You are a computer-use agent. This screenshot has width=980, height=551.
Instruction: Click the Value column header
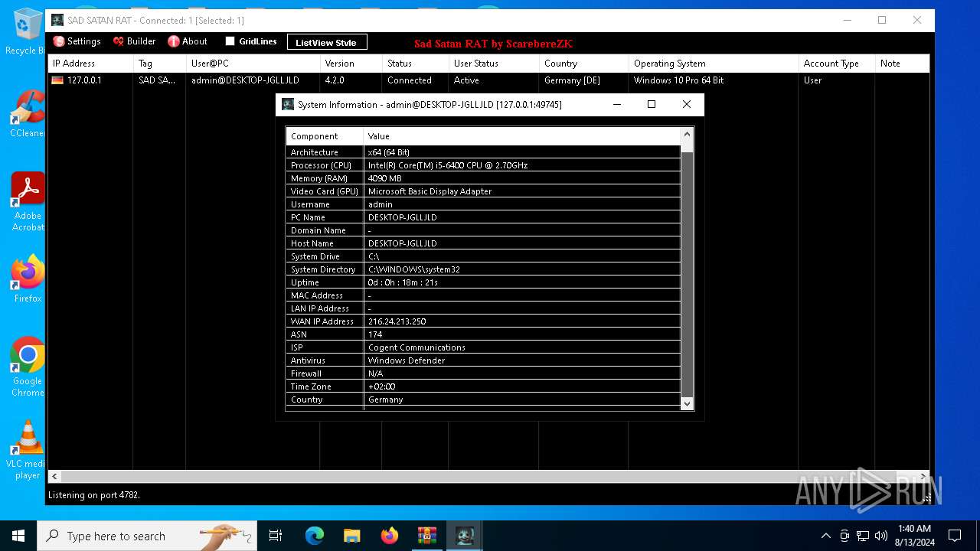(x=521, y=136)
